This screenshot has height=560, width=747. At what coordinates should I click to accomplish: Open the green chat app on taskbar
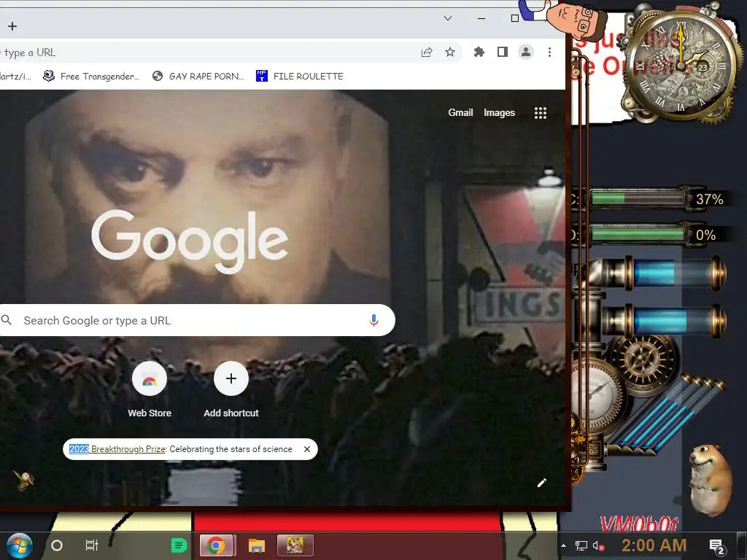point(179,545)
